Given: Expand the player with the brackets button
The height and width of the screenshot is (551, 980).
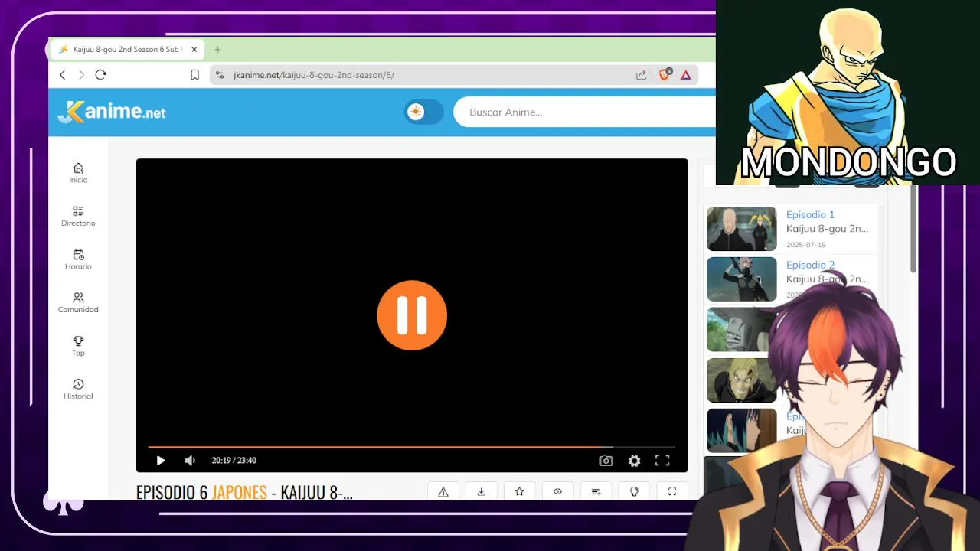Looking at the screenshot, I should pos(672,491).
